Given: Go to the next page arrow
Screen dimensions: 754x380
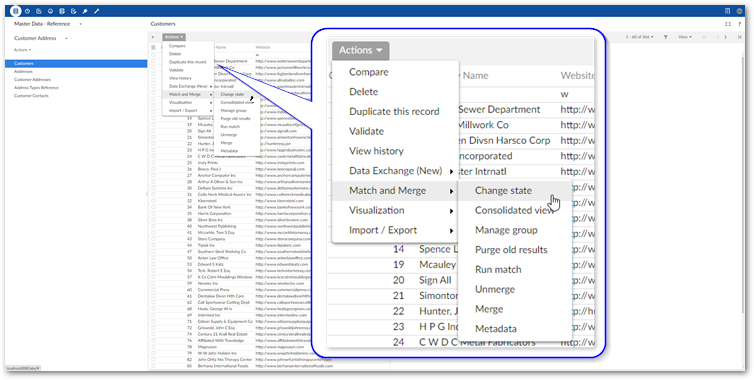Looking at the screenshot, I should [x=726, y=37].
